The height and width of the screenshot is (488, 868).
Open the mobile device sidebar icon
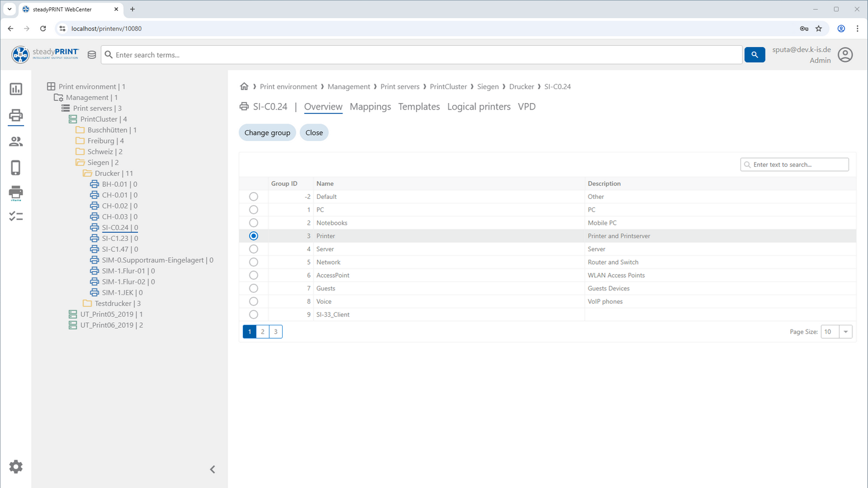[x=16, y=167]
